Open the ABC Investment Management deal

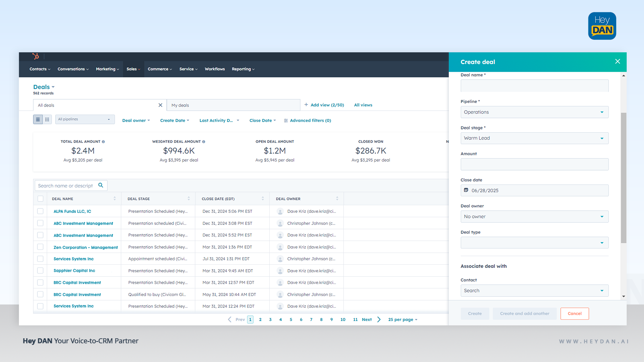(83, 223)
